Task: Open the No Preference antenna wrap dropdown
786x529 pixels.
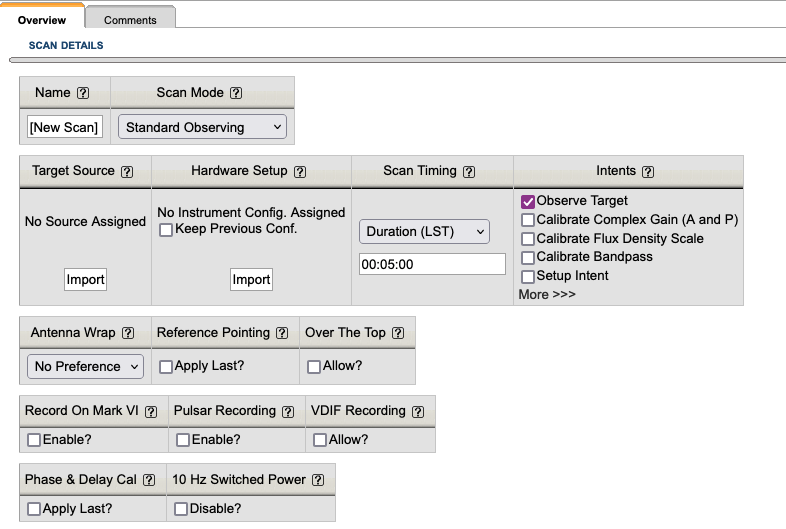Action: [85, 366]
